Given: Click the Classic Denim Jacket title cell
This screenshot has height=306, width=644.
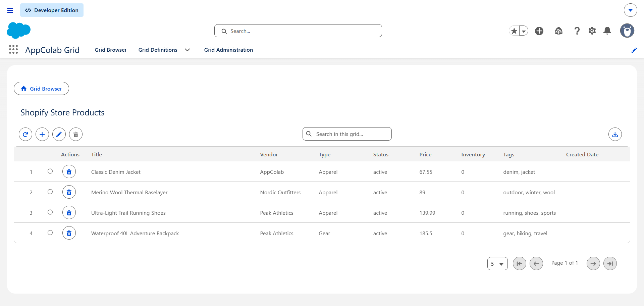Looking at the screenshot, I should coord(116,172).
